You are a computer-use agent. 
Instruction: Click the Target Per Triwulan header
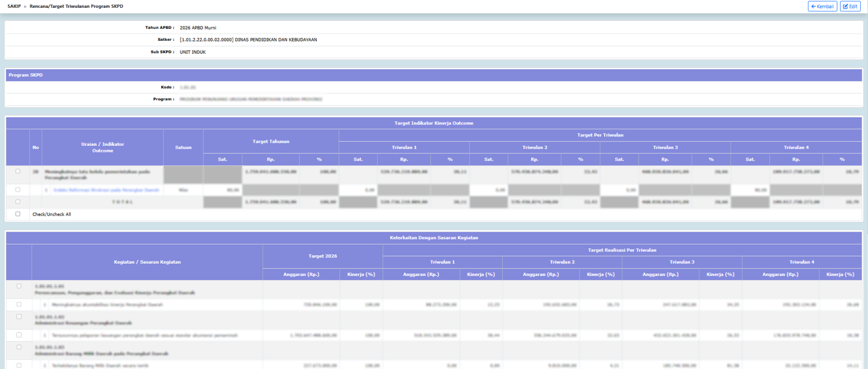point(600,135)
